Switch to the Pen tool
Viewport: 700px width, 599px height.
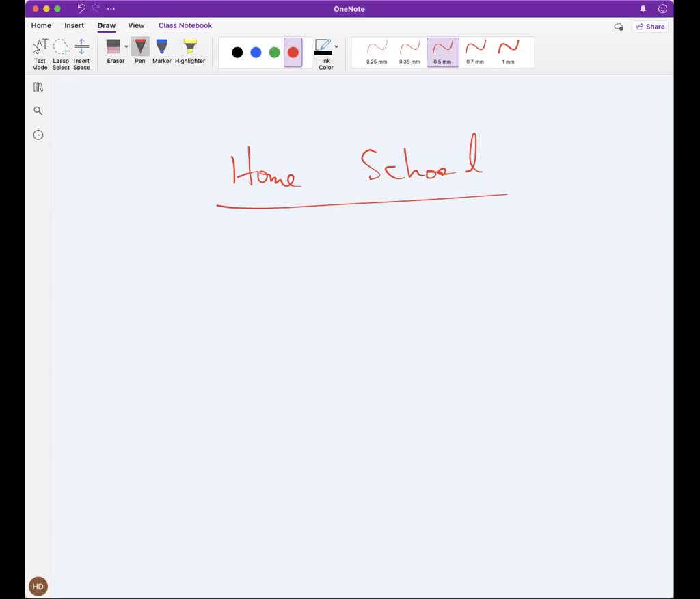[x=139, y=49]
